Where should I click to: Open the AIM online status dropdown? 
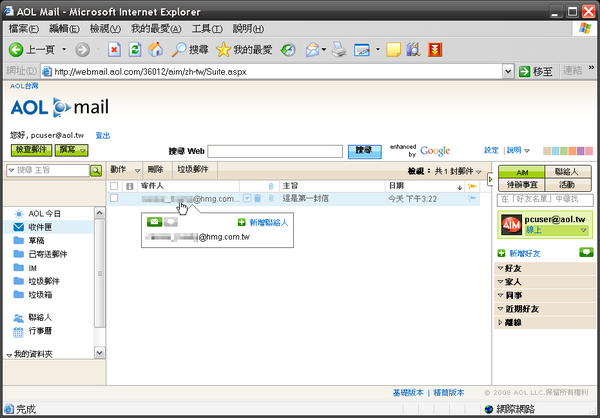click(584, 230)
